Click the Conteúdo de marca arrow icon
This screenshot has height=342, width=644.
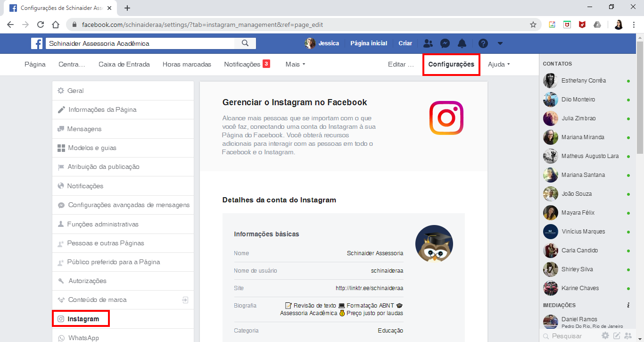[x=185, y=300]
